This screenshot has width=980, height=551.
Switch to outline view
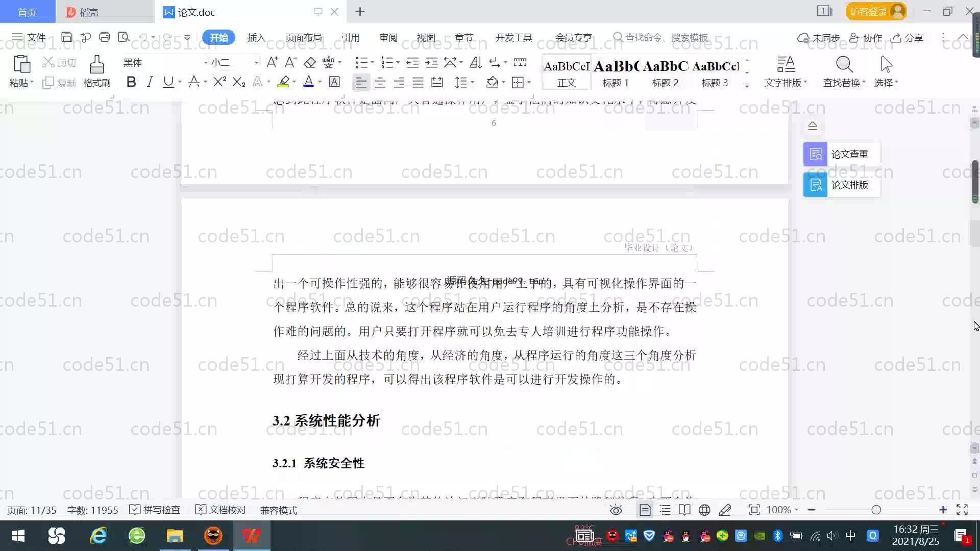[665, 510]
